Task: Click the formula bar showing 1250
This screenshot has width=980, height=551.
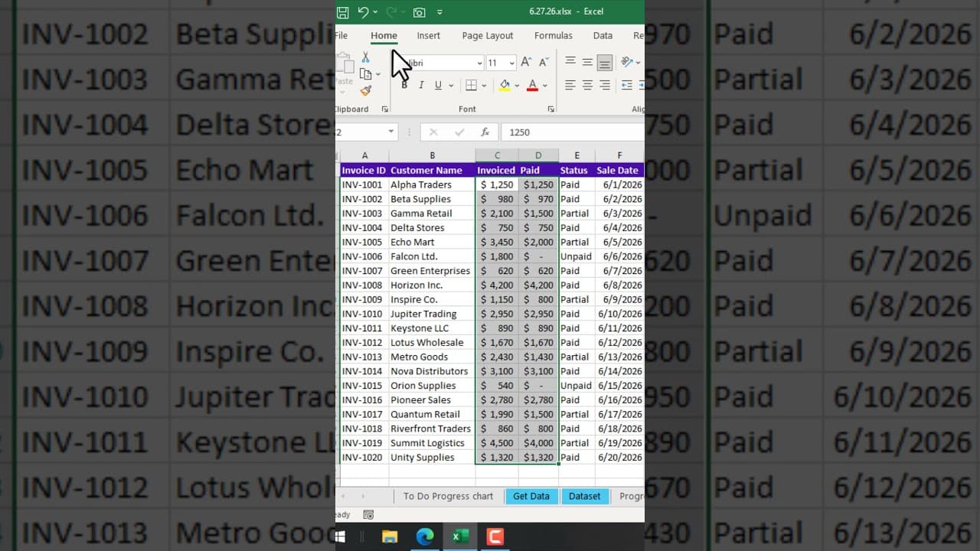Action: point(573,132)
